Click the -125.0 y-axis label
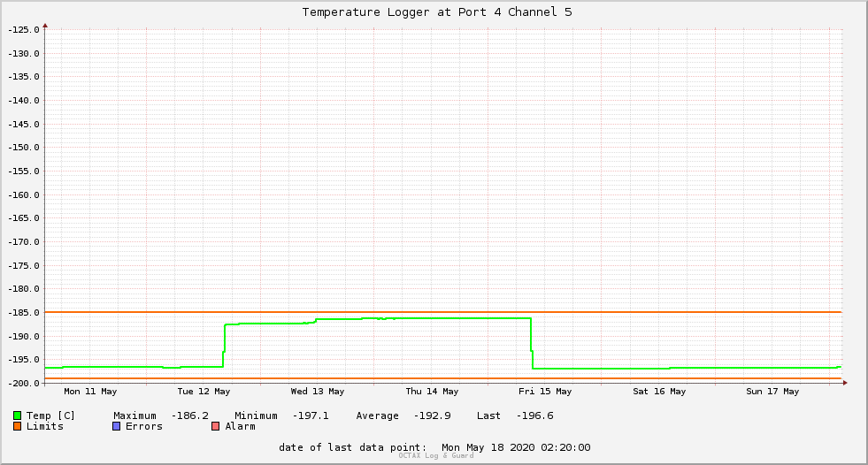The image size is (868, 465). (x=24, y=30)
